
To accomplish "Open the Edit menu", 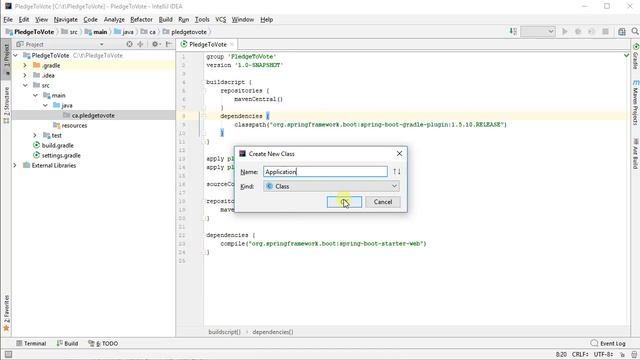I will coord(24,19).
